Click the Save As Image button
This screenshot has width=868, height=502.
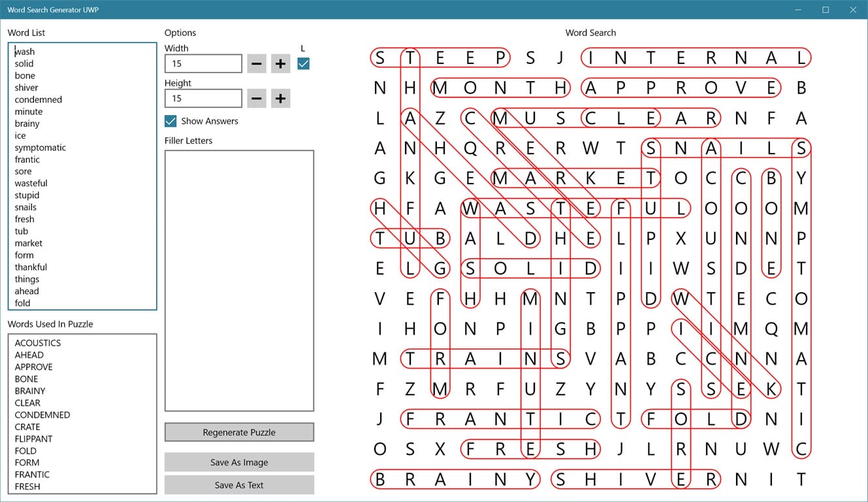click(239, 461)
